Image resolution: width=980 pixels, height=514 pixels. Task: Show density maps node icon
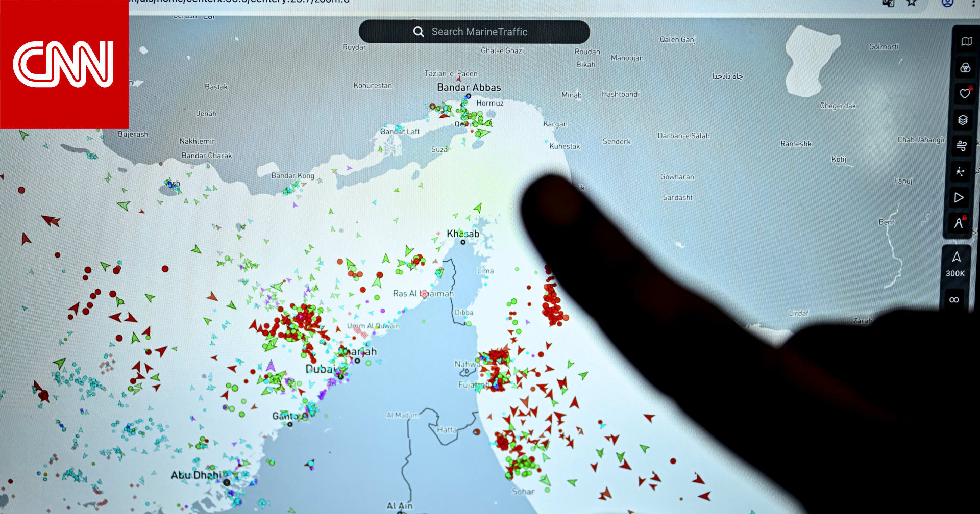[x=960, y=172]
